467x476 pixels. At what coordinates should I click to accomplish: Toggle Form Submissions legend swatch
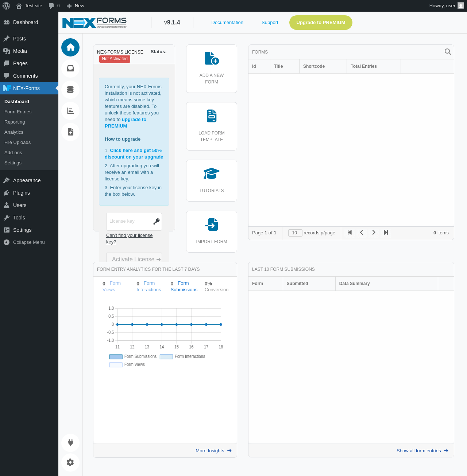pos(116,357)
